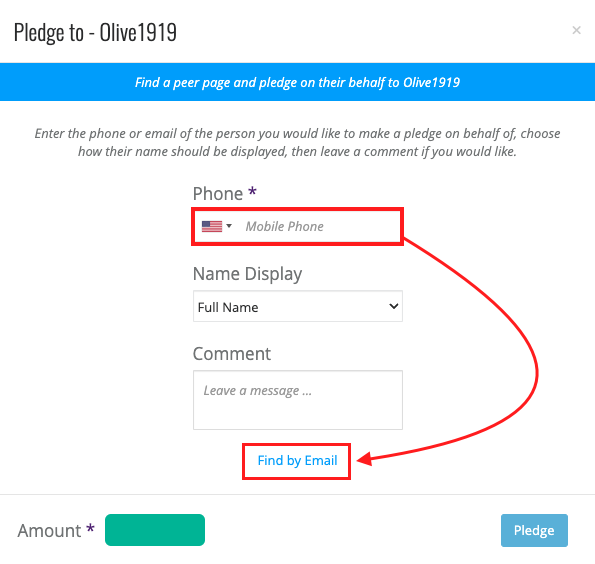
Task: Close the pledge dialog with the X
Action: [x=576, y=30]
